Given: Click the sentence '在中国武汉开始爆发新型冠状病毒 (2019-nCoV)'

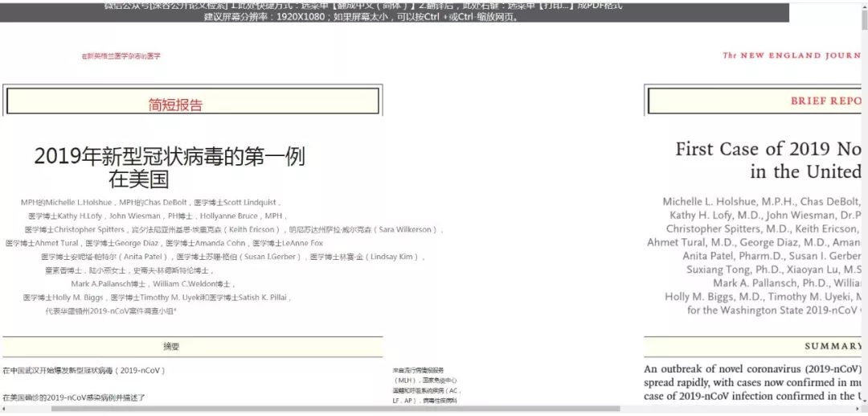Looking at the screenshot, I should point(84,371).
